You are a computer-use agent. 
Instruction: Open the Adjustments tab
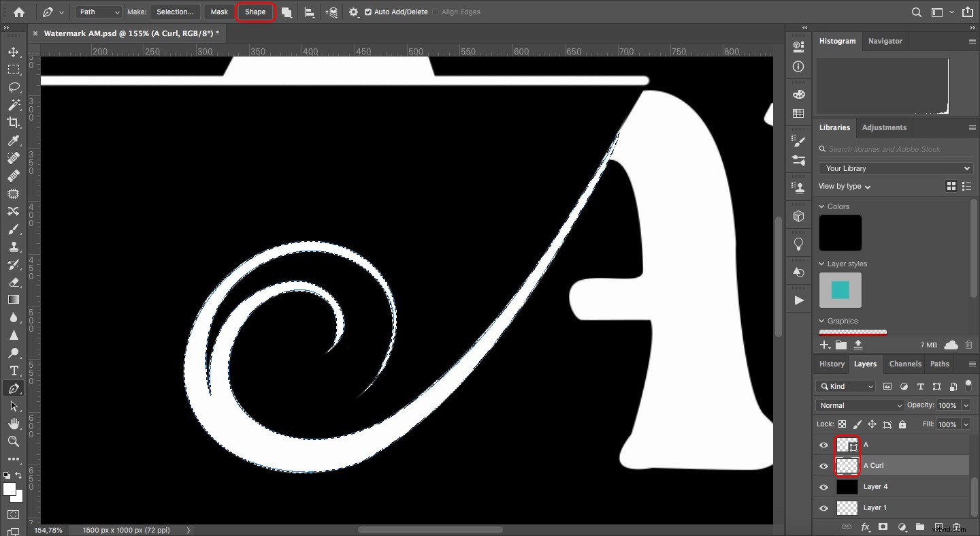pyautogui.click(x=885, y=127)
